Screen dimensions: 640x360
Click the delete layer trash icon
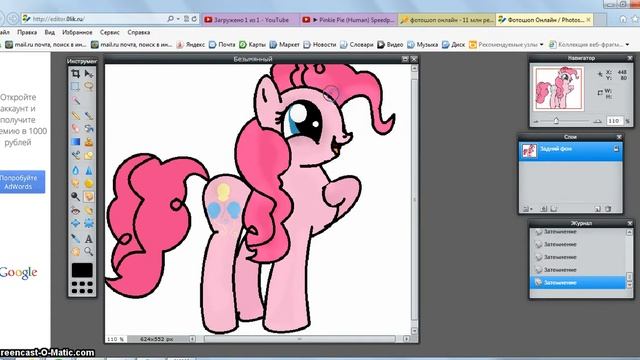click(608, 209)
